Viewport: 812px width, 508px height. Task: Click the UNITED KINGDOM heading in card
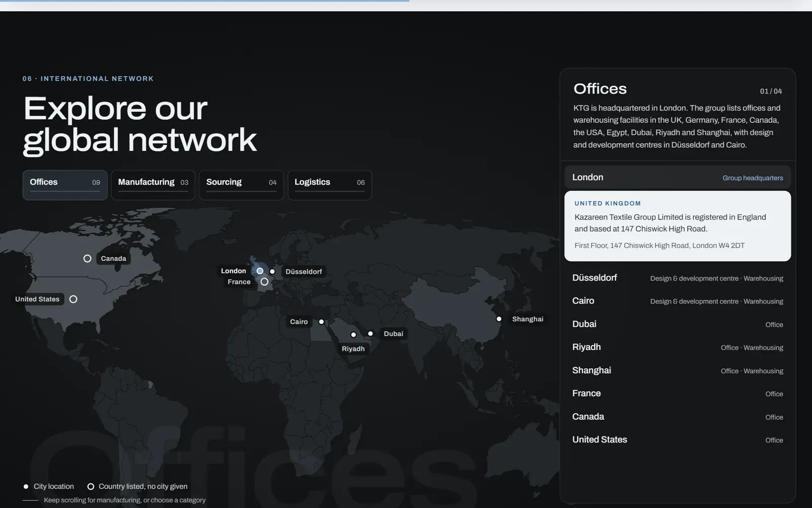pos(607,203)
